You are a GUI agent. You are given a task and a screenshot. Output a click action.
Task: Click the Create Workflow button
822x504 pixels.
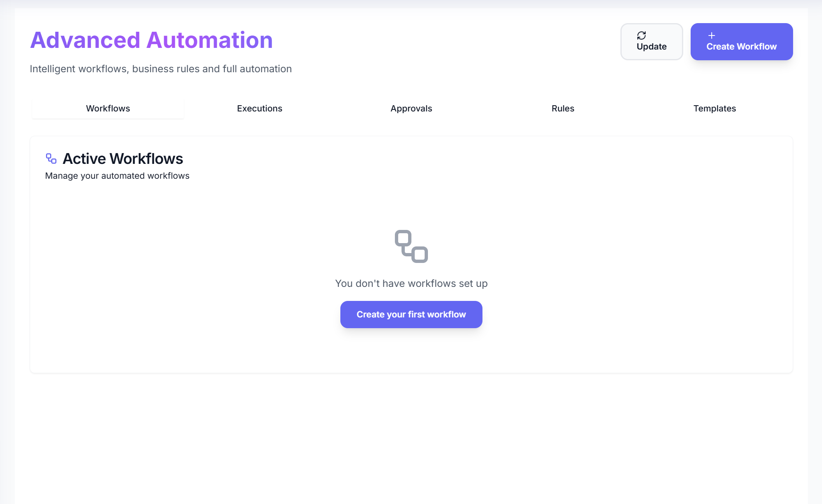pos(741,41)
